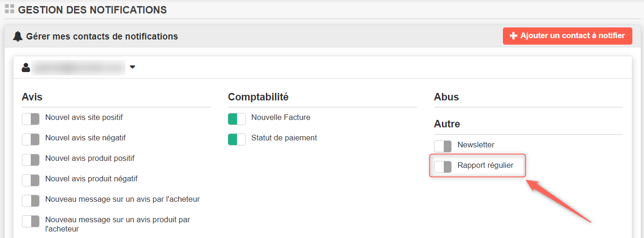
Task: Disable the Nouvelle Facture notification
Action: pyautogui.click(x=237, y=119)
